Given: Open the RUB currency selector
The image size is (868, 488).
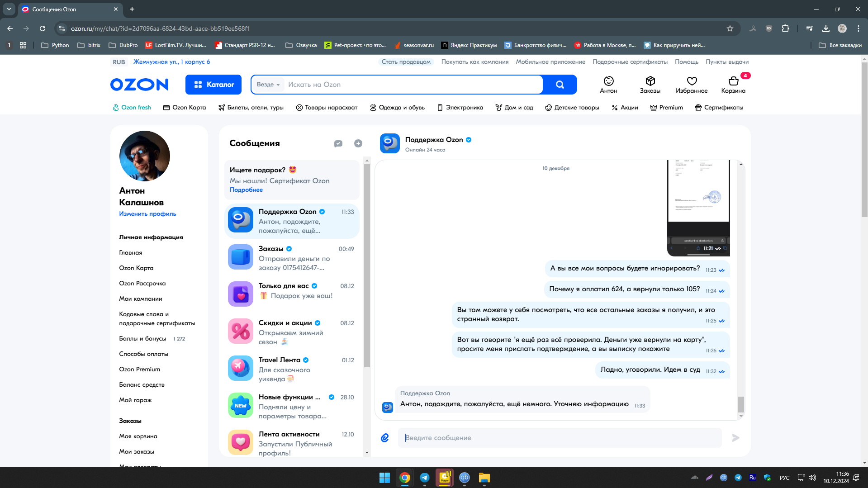Looking at the screenshot, I should (x=119, y=62).
